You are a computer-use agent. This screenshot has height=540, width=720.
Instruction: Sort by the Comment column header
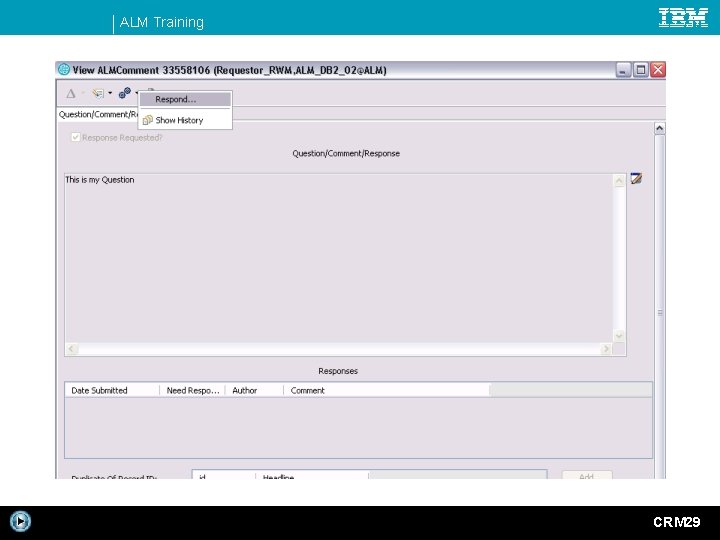coord(387,390)
